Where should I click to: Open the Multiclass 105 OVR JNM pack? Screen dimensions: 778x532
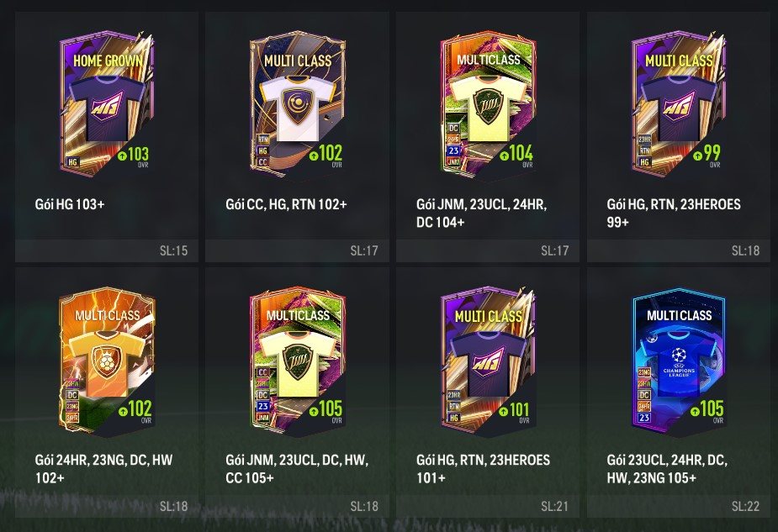click(x=298, y=361)
